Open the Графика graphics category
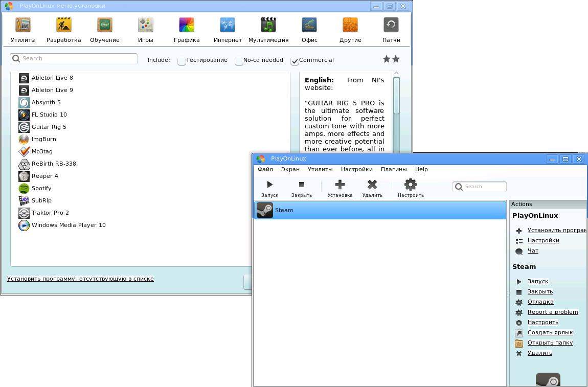Image resolution: width=588 pixels, height=387 pixels. (187, 25)
